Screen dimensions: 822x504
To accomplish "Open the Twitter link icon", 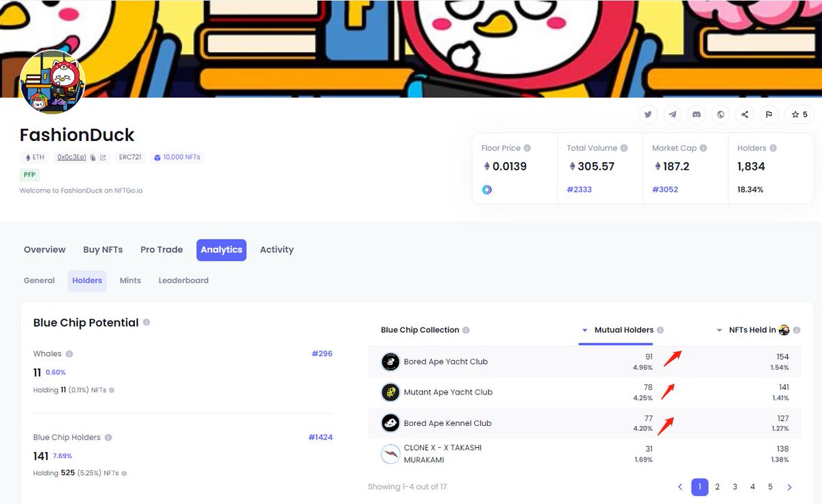I will (648, 114).
